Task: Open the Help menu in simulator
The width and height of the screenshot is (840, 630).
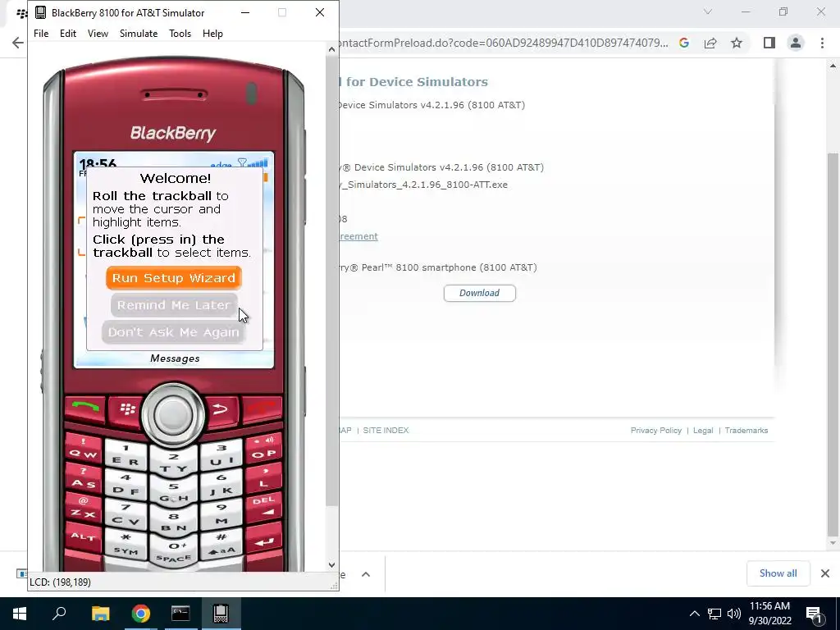Action: tap(212, 33)
